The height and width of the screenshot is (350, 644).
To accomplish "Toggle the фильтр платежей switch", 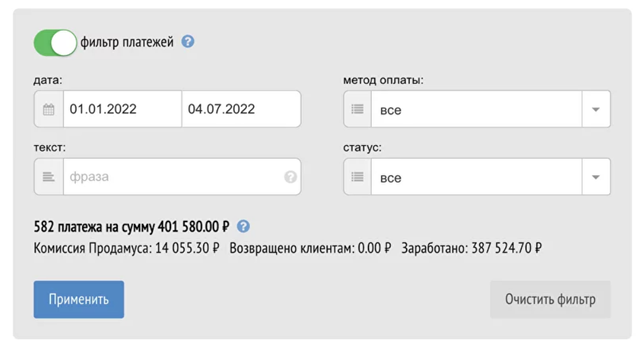I will point(55,43).
